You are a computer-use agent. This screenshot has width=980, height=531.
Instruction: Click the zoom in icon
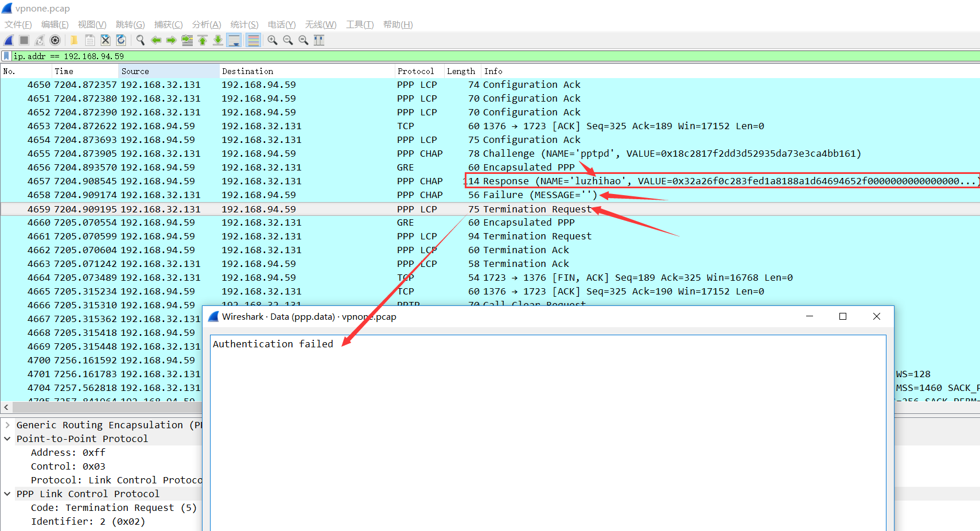273,40
